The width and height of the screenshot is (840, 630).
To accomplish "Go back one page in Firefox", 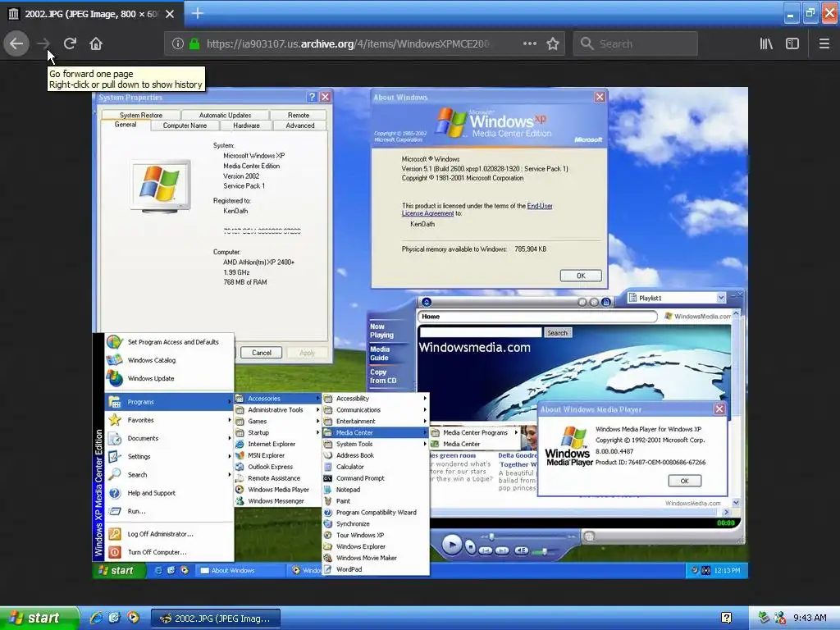I will tap(16, 43).
